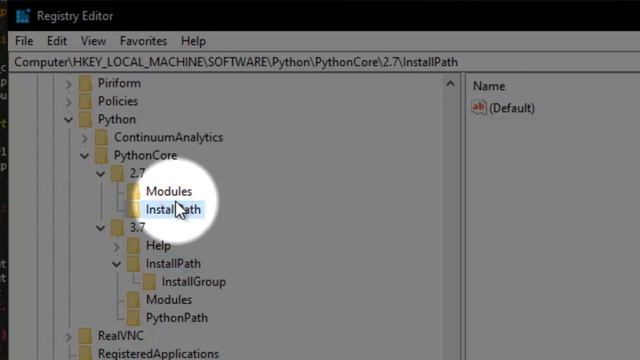Screen dimensions: 640x360
Task: Open the Edit menu
Action: click(57, 41)
